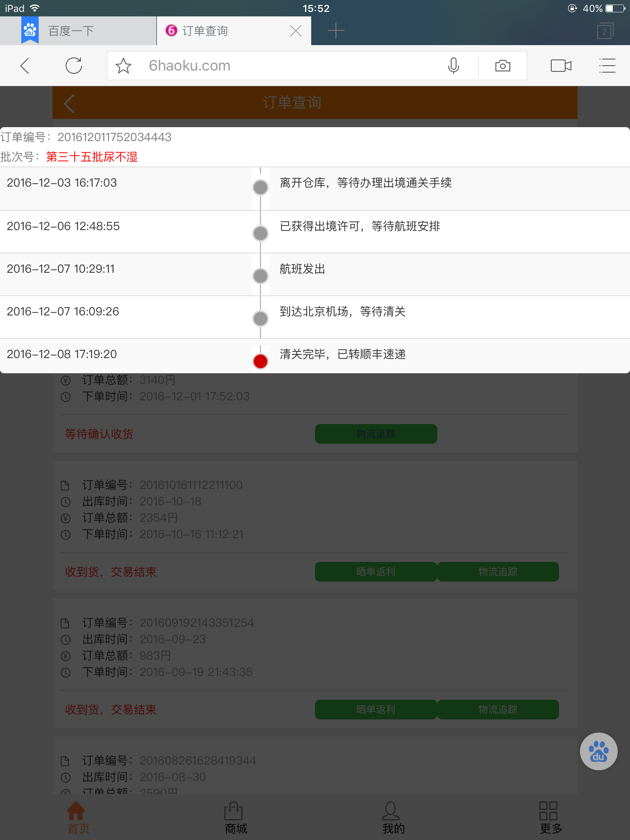Tap clock icon beside 出库时间 2016-09-23
The image size is (630, 840).
click(x=66, y=640)
